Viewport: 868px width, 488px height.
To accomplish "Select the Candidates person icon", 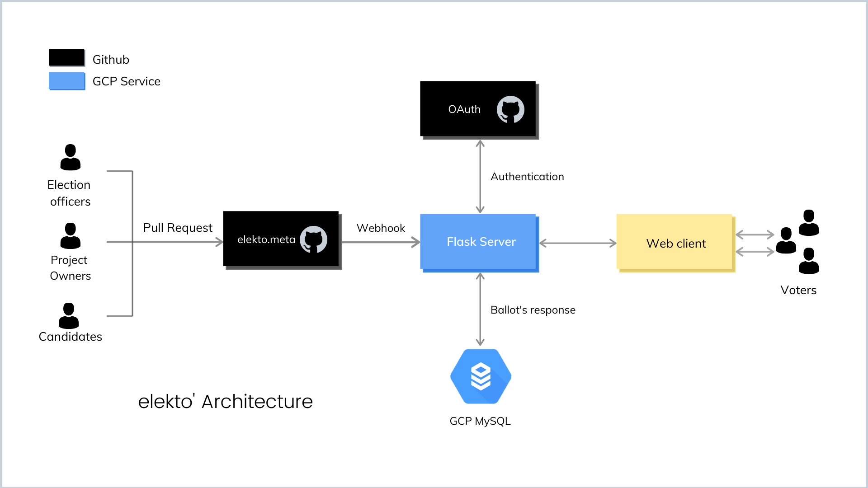I will point(69,316).
